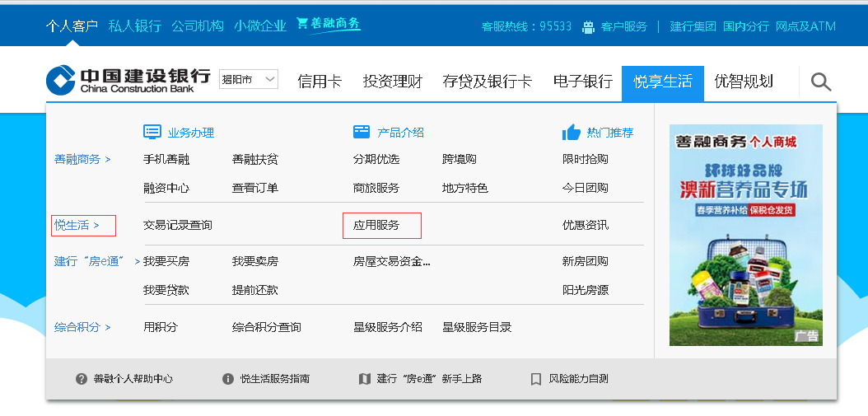Click the search magnifier icon
The height and width of the screenshot is (416, 868).
(820, 82)
